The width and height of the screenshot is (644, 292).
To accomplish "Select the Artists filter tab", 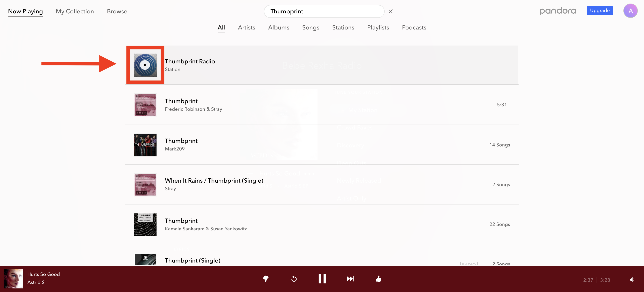I will (x=246, y=27).
